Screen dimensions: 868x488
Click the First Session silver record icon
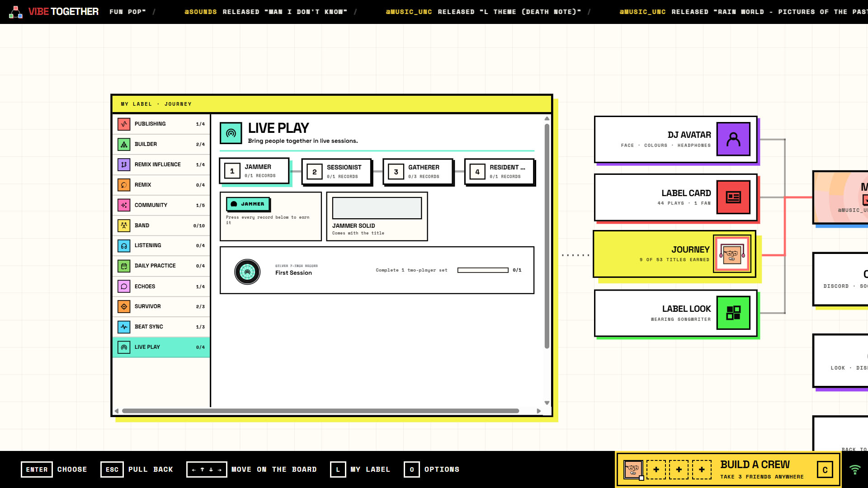pos(247,272)
